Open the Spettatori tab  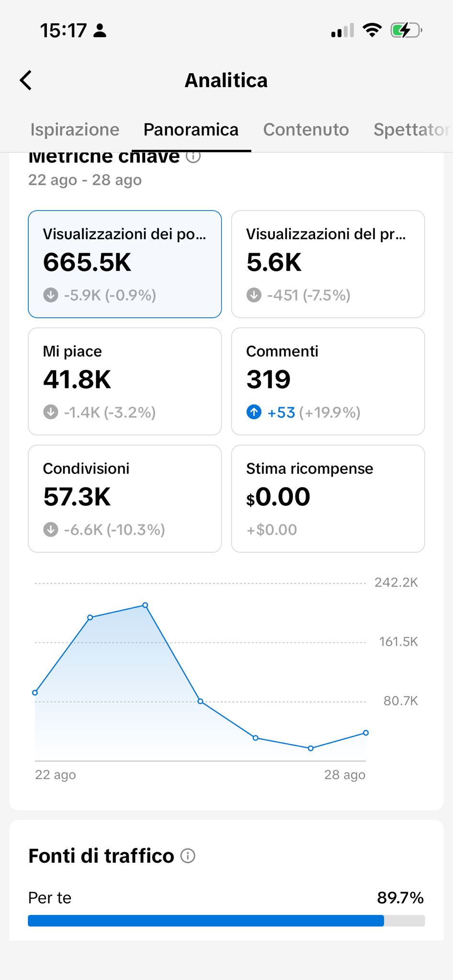[x=413, y=130]
